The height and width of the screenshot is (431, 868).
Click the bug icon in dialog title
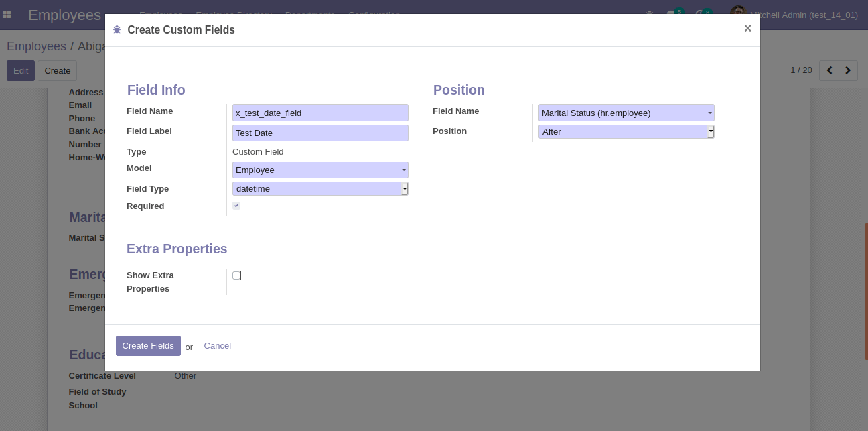click(117, 29)
